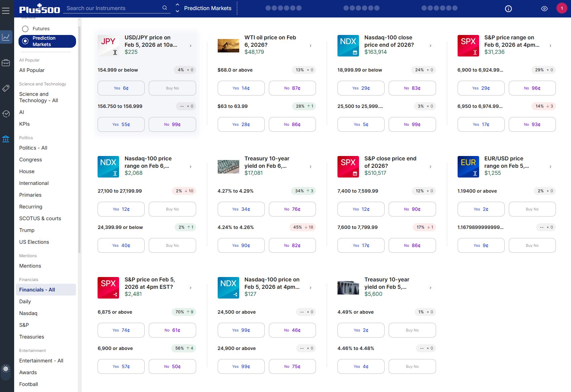Image resolution: width=571 pixels, height=392 pixels.
Task: Select Financials - All in the sidebar
Action: pyautogui.click(x=37, y=289)
